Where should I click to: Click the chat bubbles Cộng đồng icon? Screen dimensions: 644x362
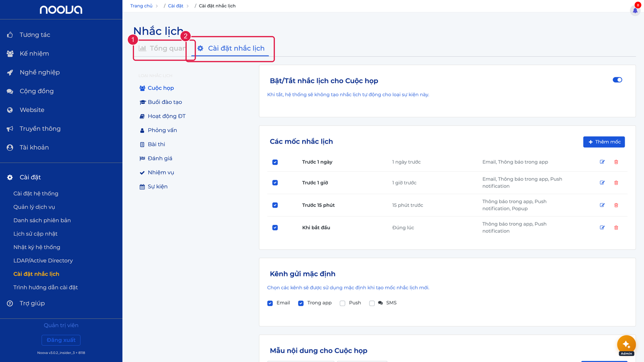[10, 91]
